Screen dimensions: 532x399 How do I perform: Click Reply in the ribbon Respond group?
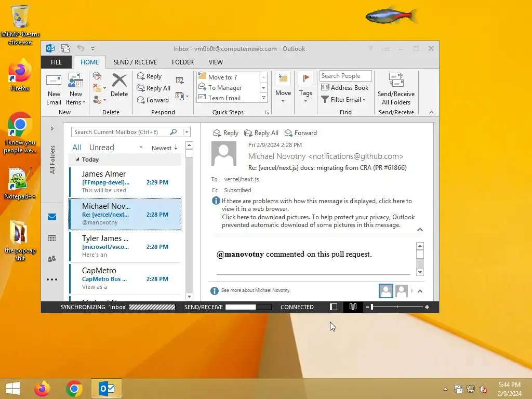click(149, 76)
